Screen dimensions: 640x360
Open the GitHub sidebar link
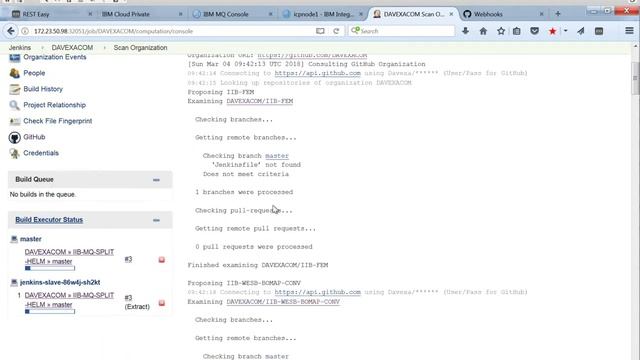(x=34, y=137)
